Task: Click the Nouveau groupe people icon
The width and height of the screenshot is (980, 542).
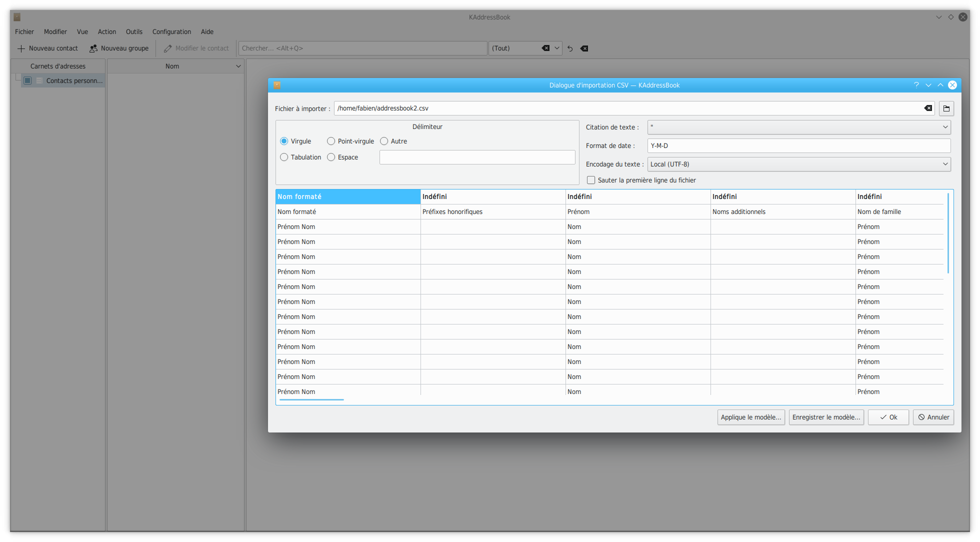Action: 93,48
